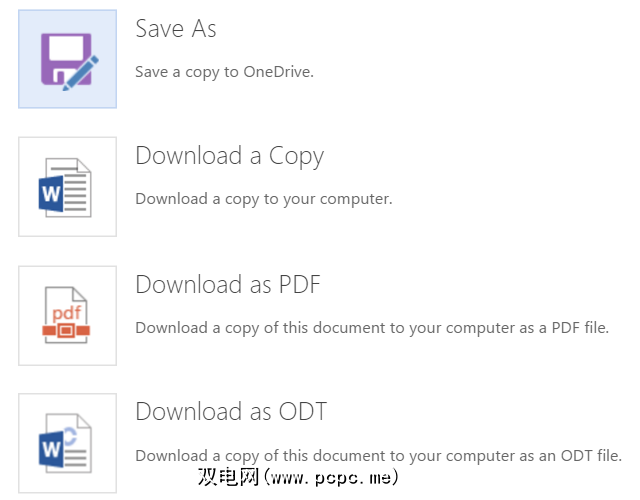The height and width of the screenshot is (500, 640).
Task: Click the Save As floppy disk icon
Action: (x=67, y=58)
